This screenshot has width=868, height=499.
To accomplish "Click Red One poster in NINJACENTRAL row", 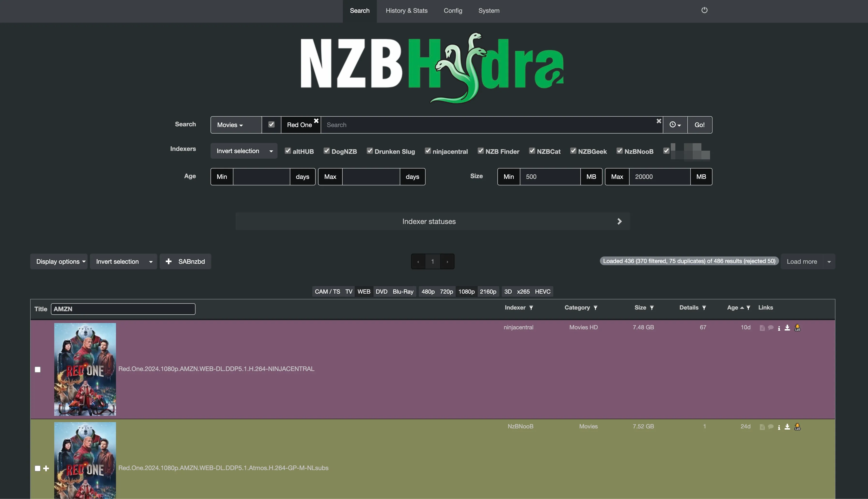I will (x=85, y=369).
